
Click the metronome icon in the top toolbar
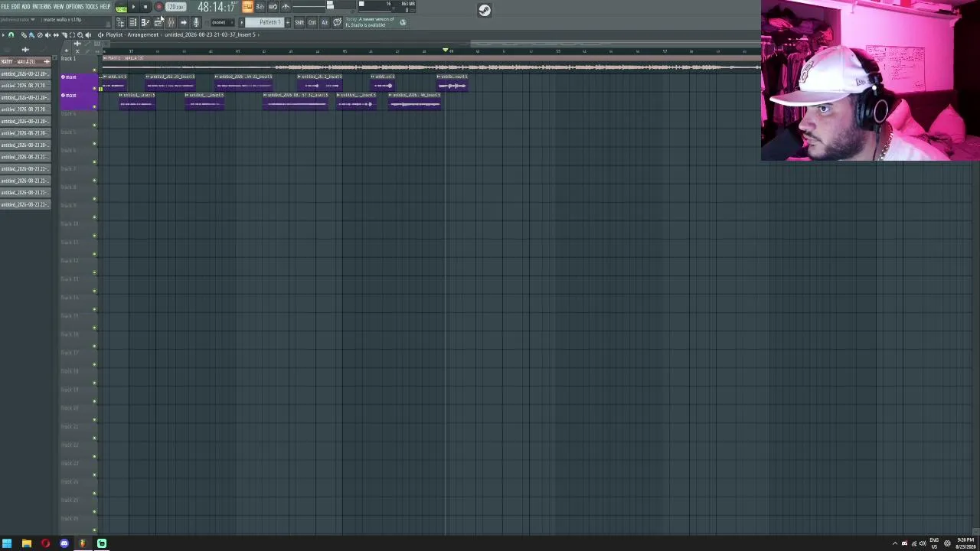click(x=286, y=7)
